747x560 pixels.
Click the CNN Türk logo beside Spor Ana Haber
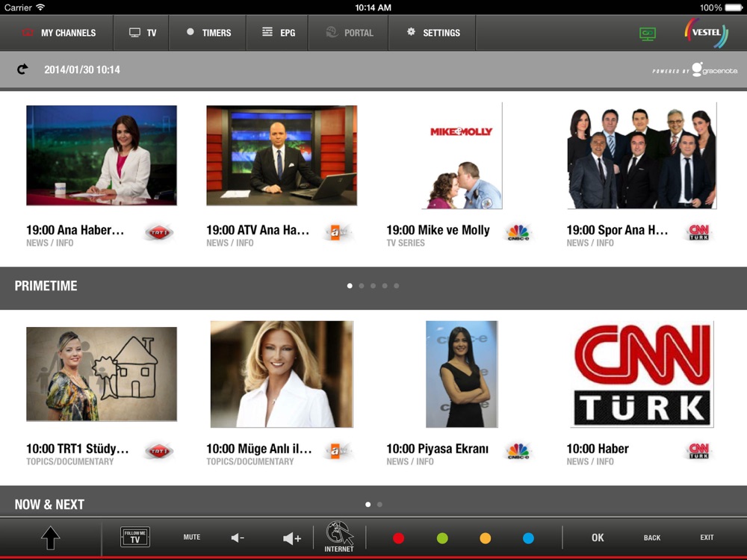699,232
